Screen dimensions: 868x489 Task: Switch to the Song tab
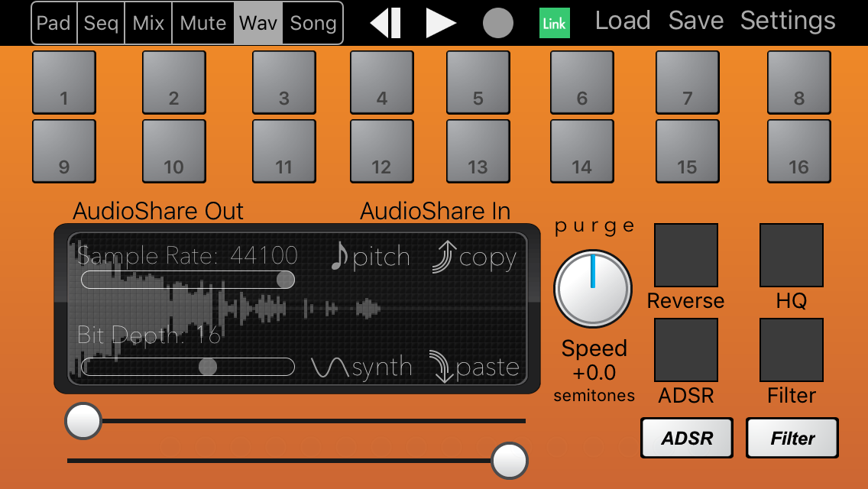click(x=313, y=23)
